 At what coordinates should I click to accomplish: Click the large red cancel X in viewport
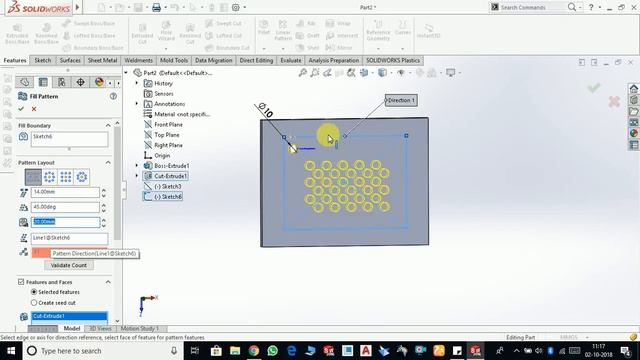pyautogui.click(x=614, y=101)
